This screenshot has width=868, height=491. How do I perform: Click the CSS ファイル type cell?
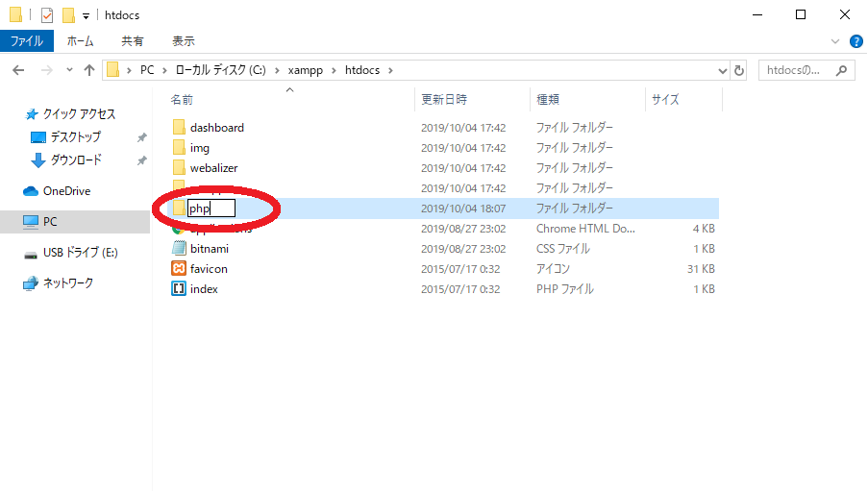(563, 249)
